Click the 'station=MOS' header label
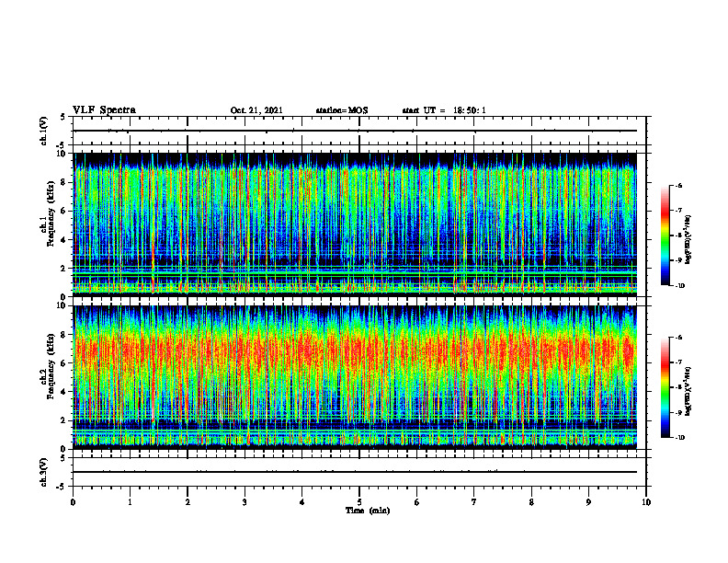Screen dimensions: 728x563 click(342, 110)
